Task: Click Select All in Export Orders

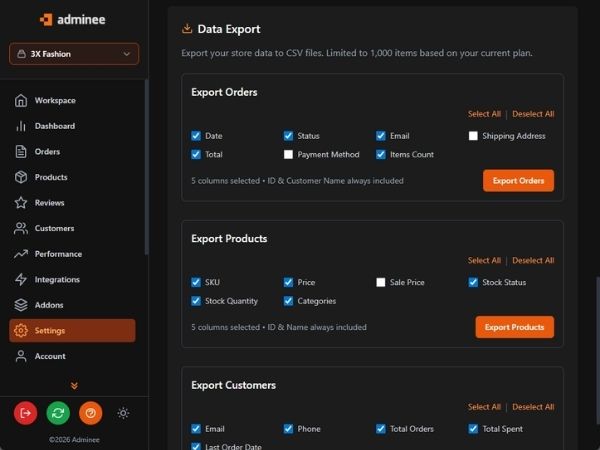Action: point(484,114)
